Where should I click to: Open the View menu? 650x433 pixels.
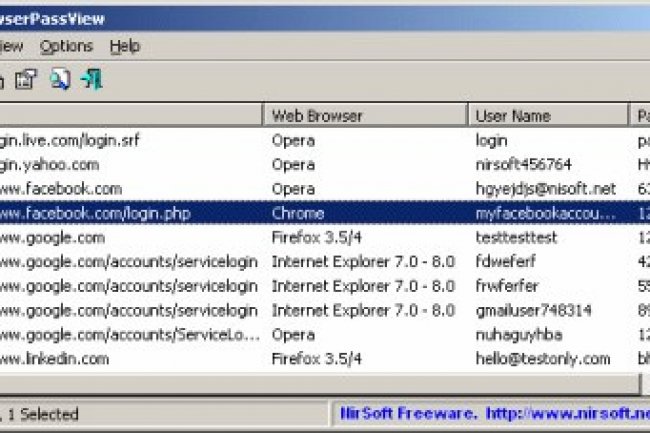pos(10,46)
